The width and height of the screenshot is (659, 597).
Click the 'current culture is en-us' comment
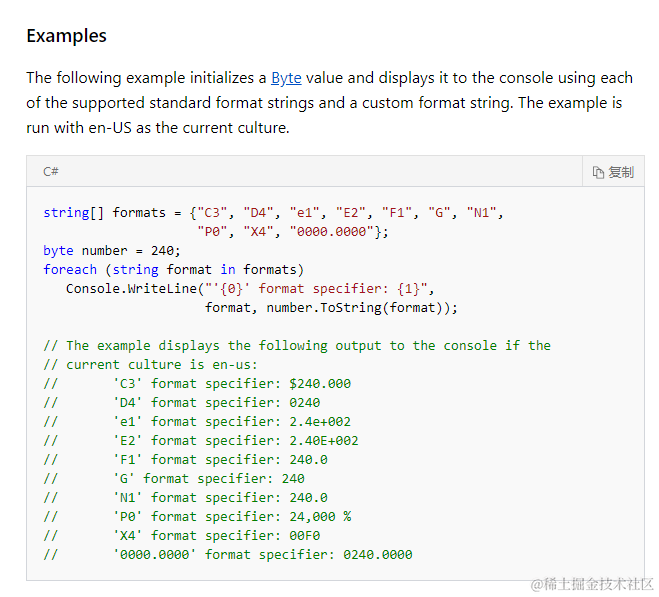150,365
